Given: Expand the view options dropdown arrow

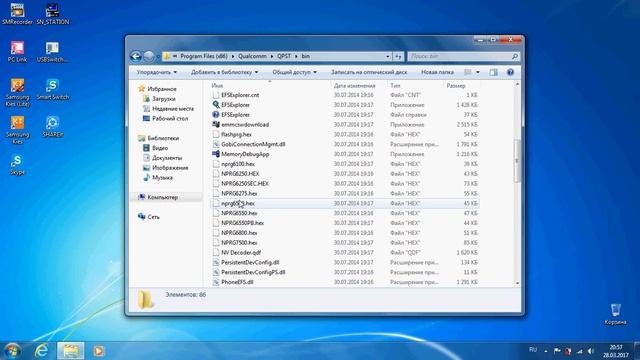Looking at the screenshot, I should click(x=478, y=72).
